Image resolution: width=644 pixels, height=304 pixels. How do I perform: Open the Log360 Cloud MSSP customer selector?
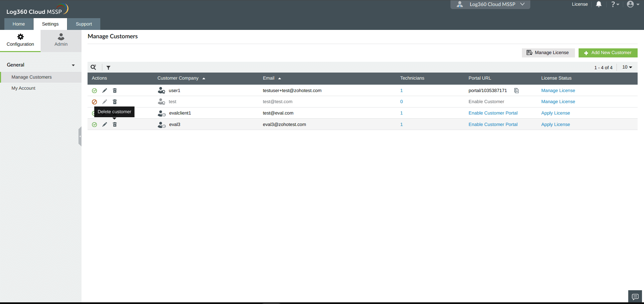tap(490, 4)
